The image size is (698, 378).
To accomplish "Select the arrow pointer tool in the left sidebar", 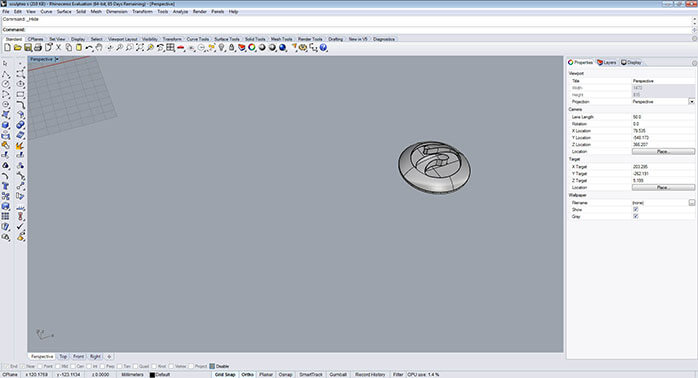I will 6,64.
